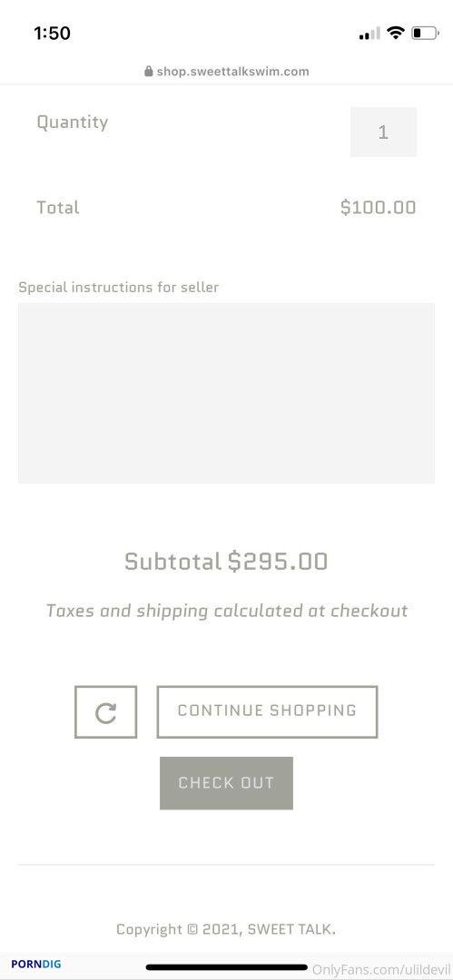
Task: Tap the taxes and shipping notice text
Action: [227, 611]
